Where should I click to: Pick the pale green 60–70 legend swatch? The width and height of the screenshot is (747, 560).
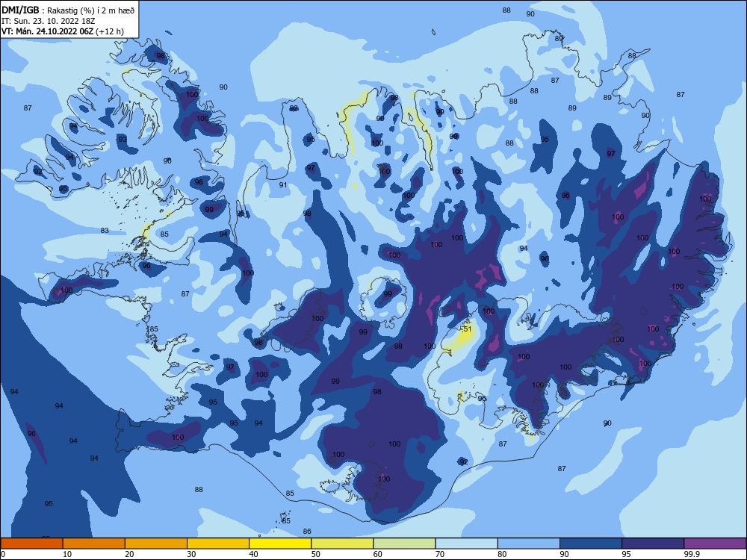pos(404,544)
